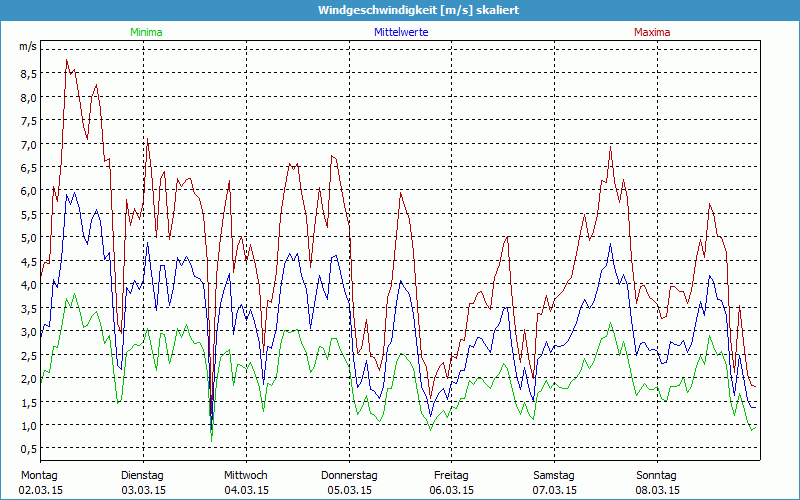Select the Mittwoch day label

tap(246, 476)
